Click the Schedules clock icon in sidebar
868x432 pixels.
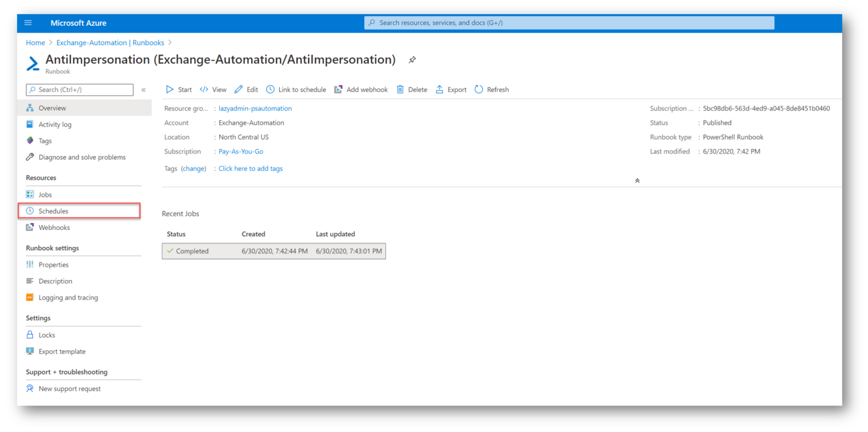pyautogui.click(x=30, y=211)
